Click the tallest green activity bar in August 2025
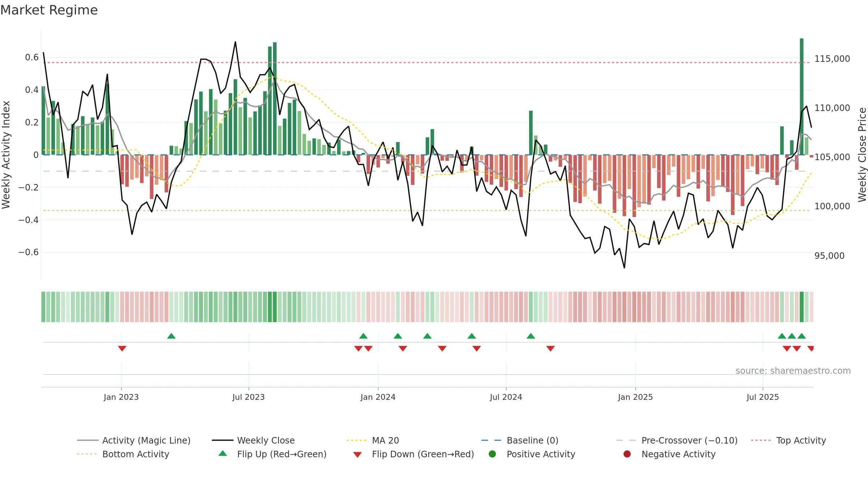Screen dimensions: 868x488 pyautogui.click(x=802, y=97)
